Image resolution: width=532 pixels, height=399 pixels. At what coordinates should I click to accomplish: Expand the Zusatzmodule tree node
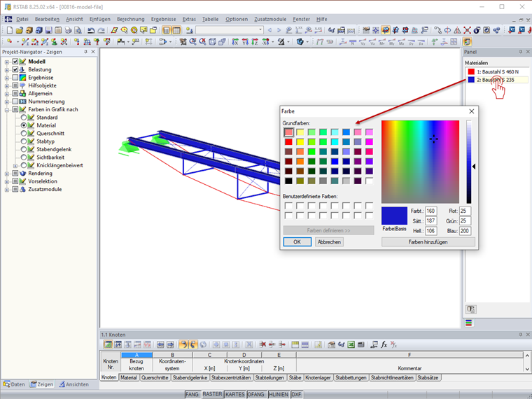[7, 190]
